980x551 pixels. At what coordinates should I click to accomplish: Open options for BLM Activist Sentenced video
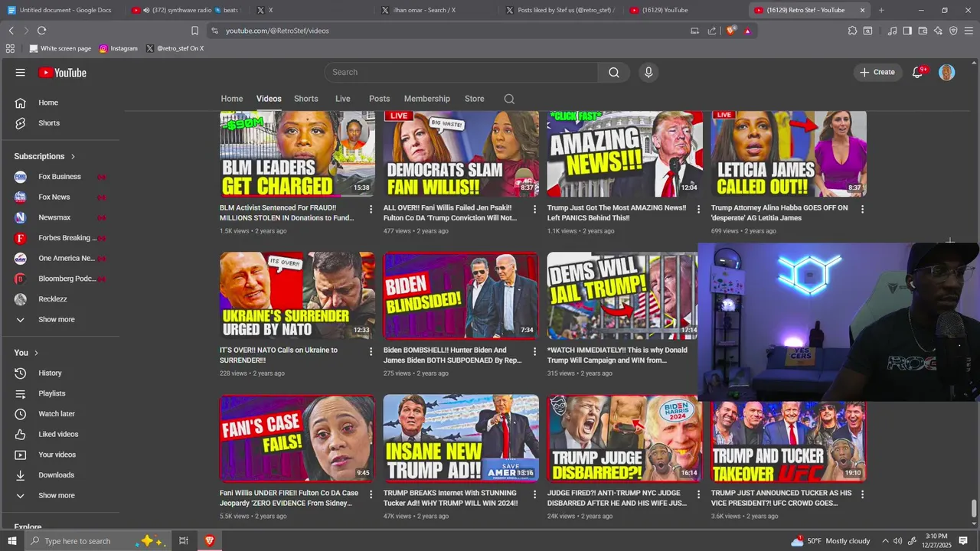(x=371, y=209)
